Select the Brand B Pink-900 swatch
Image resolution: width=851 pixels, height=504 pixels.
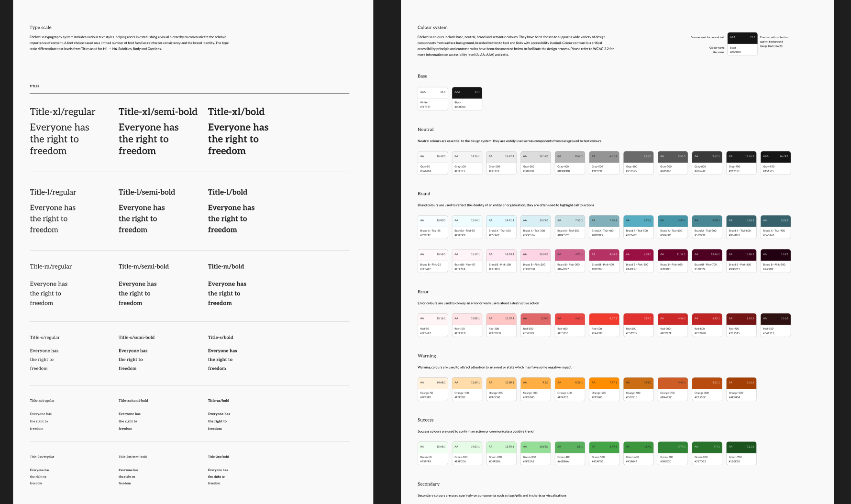(775, 261)
